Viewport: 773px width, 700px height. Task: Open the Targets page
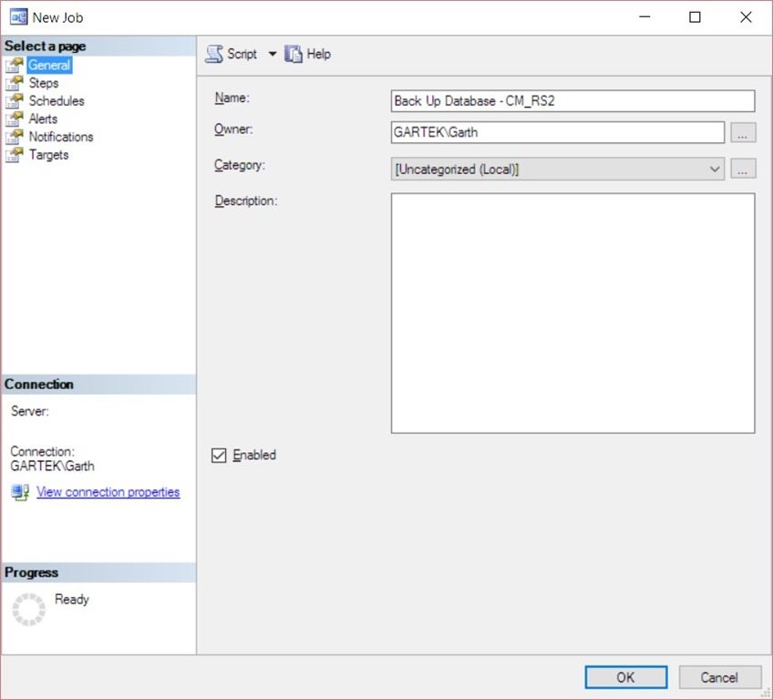pyautogui.click(x=49, y=155)
